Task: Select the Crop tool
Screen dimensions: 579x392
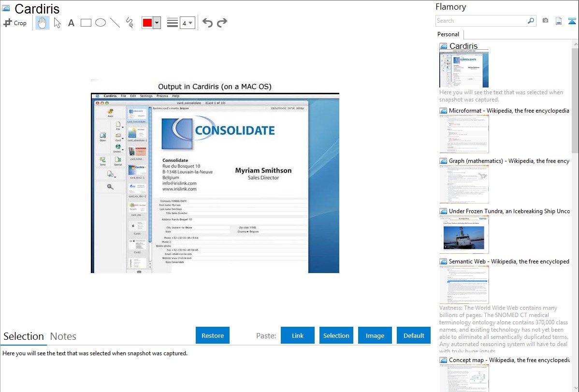Action: 15,23
